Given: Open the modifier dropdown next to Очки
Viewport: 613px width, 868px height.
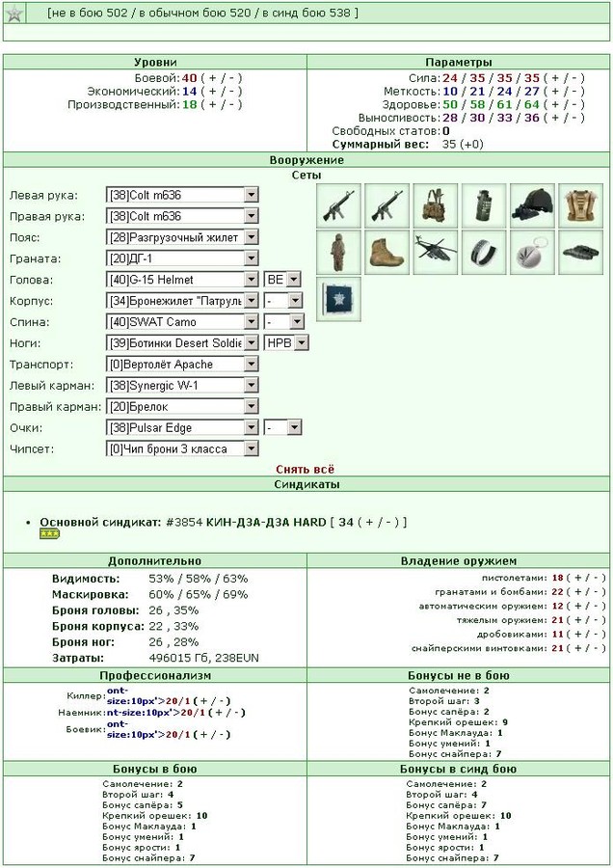Looking at the screenshot, I should coord(282,427).
